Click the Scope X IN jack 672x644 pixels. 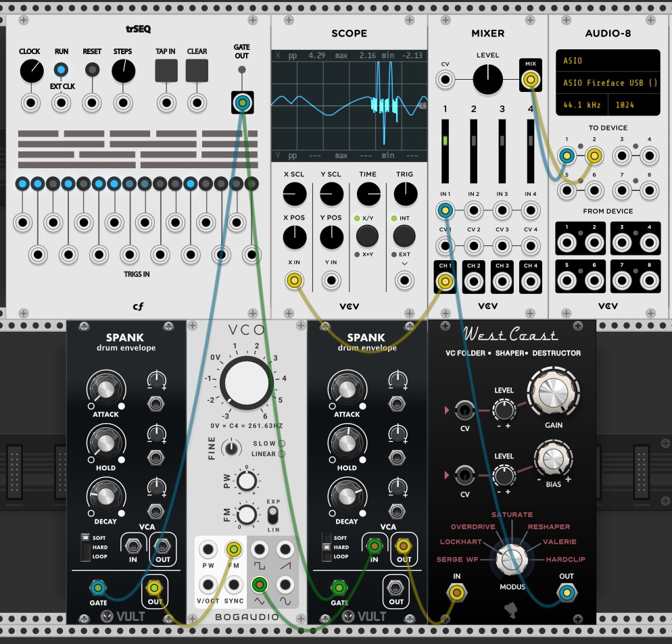pyautogui.click(x=294, y=280)
